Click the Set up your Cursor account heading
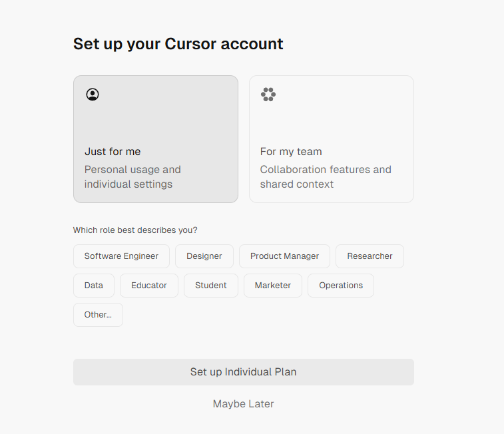Screen dimensions: 504x434 coord(178,44)
